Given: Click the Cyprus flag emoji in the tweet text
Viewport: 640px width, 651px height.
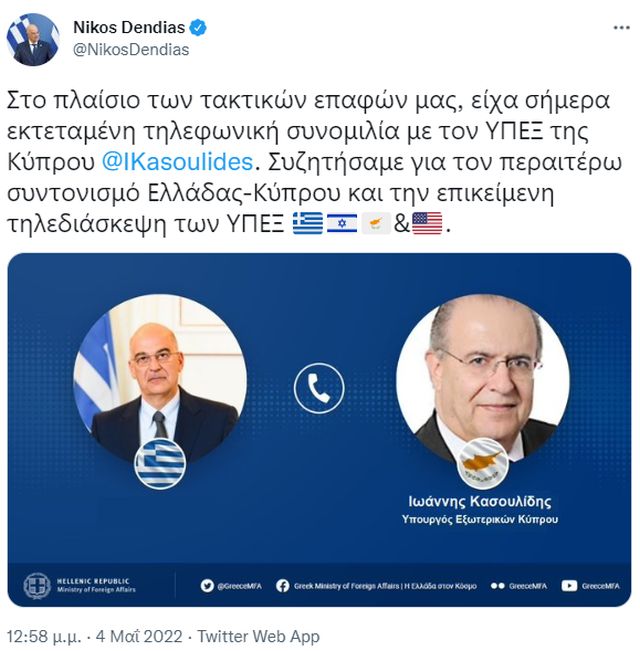Looking at the screenshot, I should tap(376, 223).
